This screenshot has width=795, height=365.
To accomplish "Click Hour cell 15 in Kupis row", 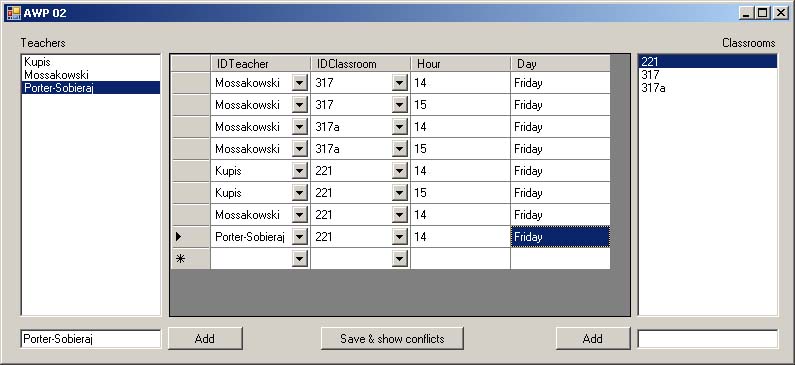I will point(460,193).
